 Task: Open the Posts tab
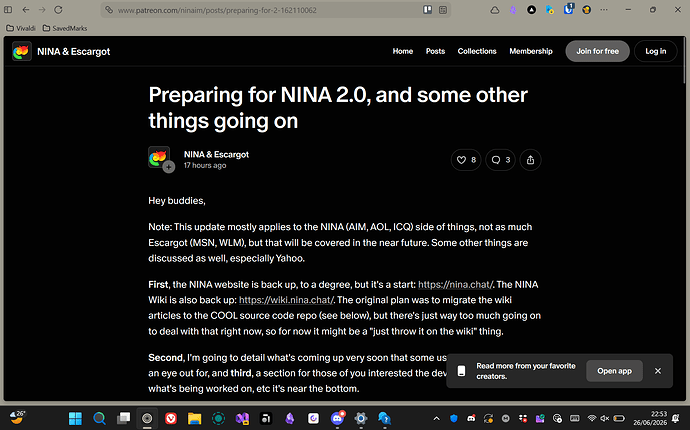coord(435,51)
